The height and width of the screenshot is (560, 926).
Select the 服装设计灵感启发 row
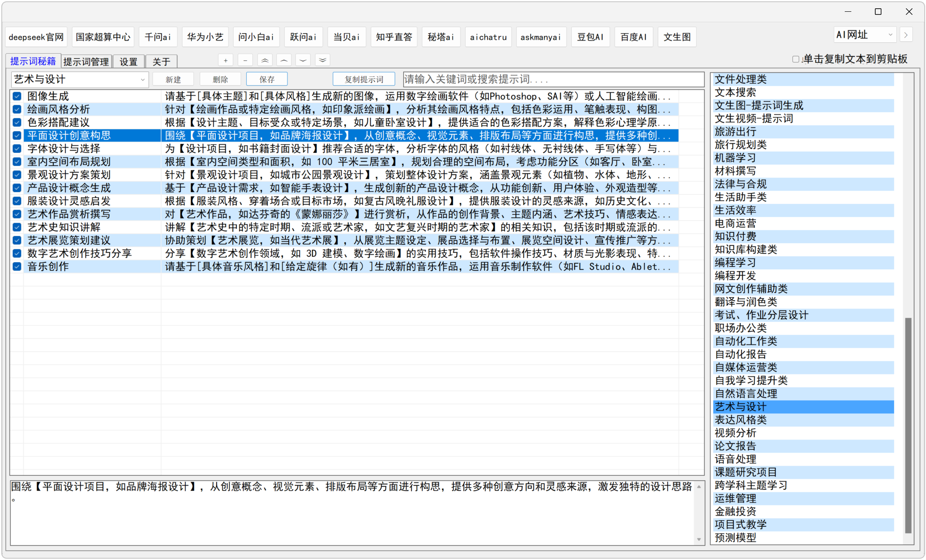point(345,201)
